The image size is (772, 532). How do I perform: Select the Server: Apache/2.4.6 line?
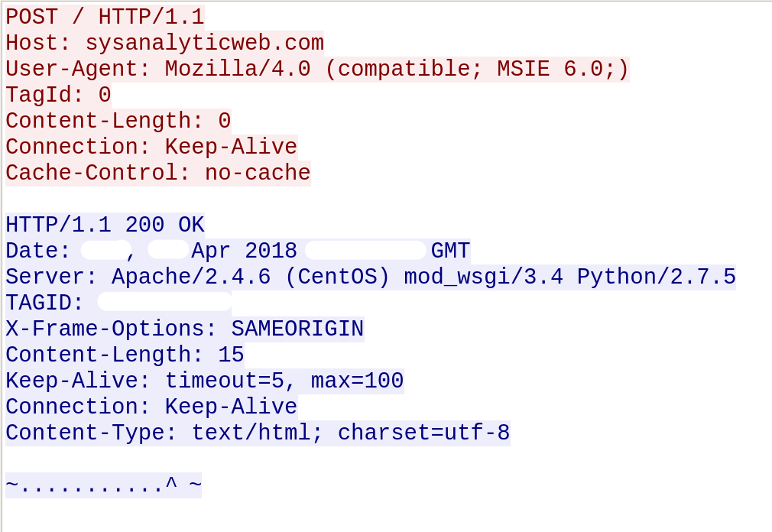[x=370, y=277]
